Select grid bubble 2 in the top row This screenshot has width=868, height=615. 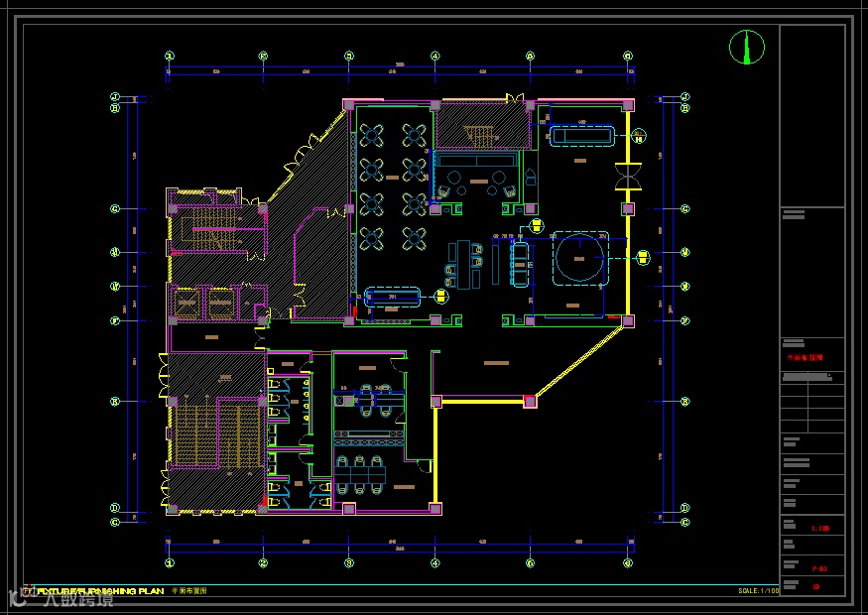(264, 56)
